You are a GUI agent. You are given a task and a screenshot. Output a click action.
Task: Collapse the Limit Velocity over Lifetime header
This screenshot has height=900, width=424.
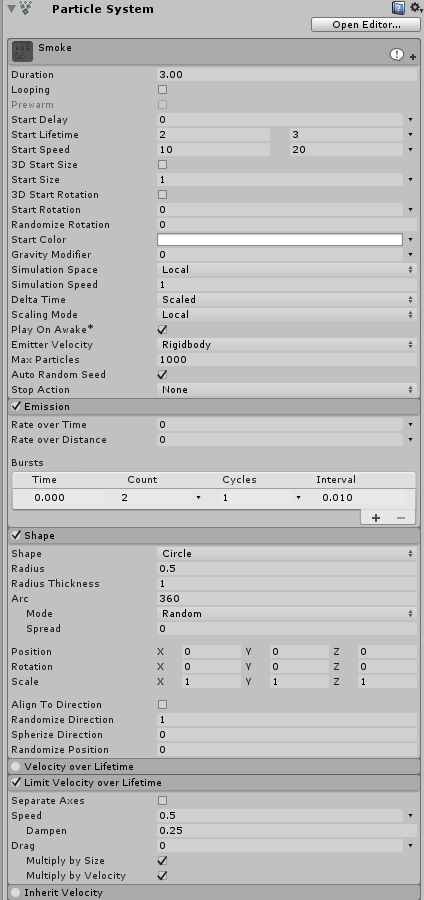(214, 782)
